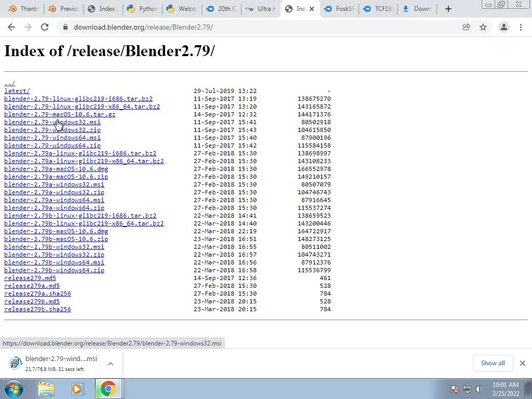The height and width of the screenshot is (399, 532).
Task: Download blender-2.79-macOS-10.6.tar.gz
Action: (x=60, y=114)
